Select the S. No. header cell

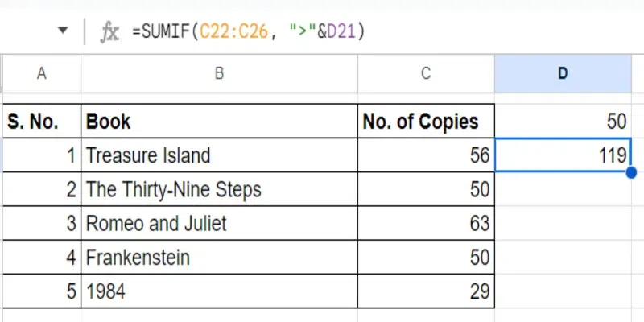[40, 122]
